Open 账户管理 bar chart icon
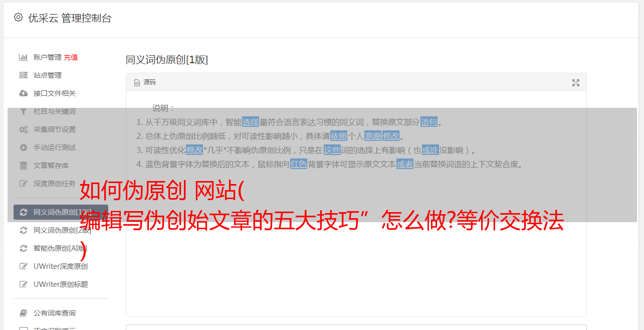 coord(23,57)
